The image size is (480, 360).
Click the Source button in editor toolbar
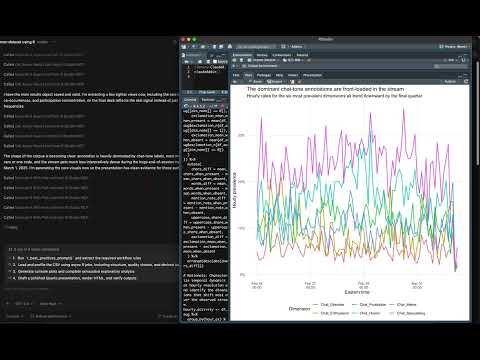pos(221,62)
